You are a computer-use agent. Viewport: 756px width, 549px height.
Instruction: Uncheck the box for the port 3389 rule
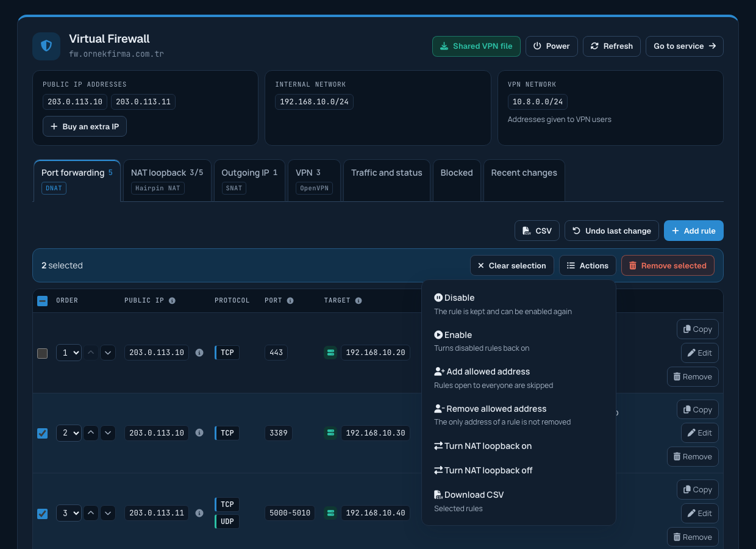coord(43,433)
